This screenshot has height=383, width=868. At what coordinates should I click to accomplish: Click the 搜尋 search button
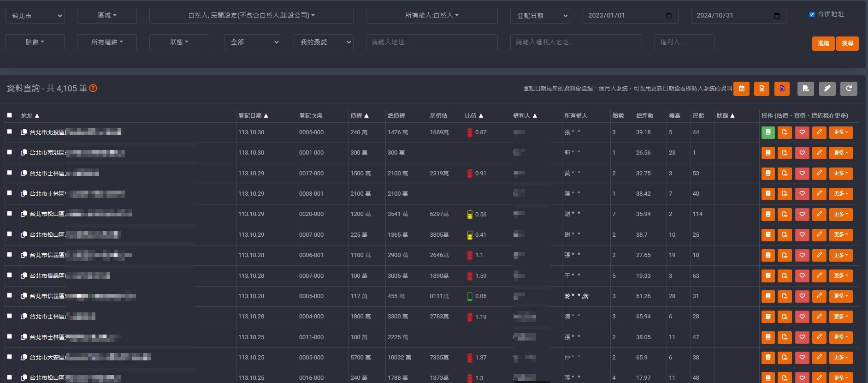click(847, 43)
